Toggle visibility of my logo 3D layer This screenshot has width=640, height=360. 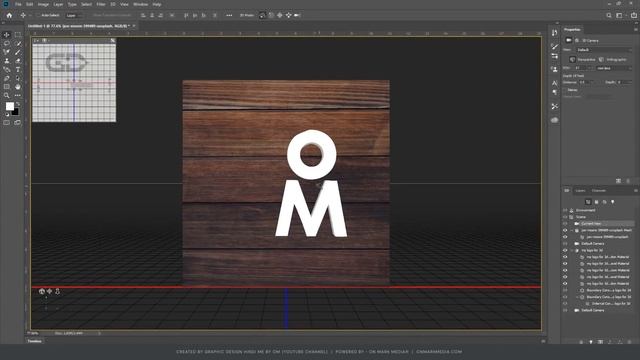click(x=565, y=250)
